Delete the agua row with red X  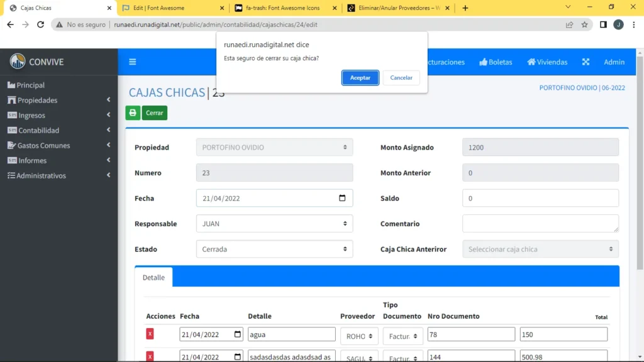(150, 334)
